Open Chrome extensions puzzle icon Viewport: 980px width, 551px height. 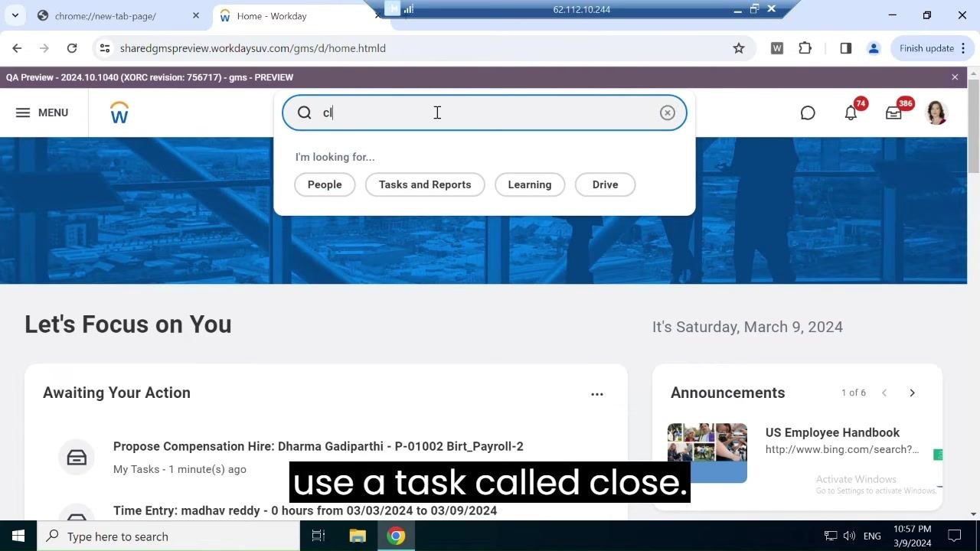click(805, 48)
